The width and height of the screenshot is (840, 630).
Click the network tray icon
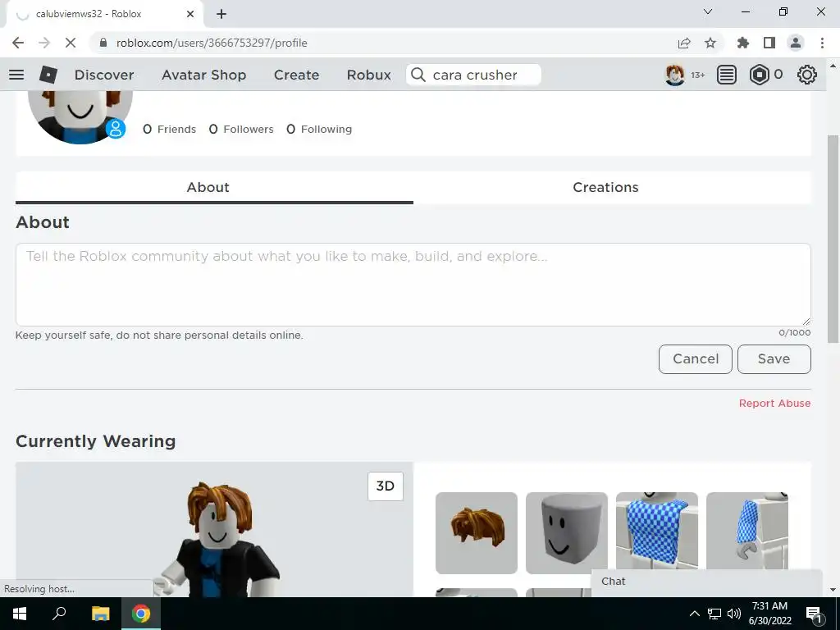714,614
